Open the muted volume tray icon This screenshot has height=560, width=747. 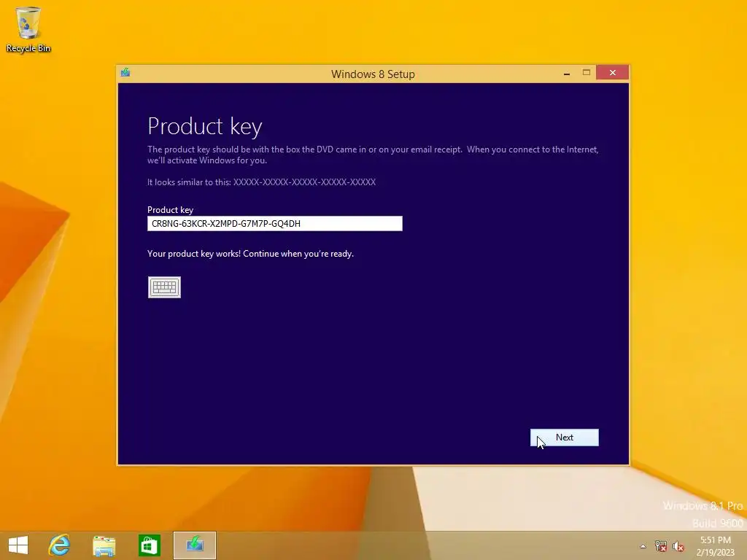[x=678, y=546]
